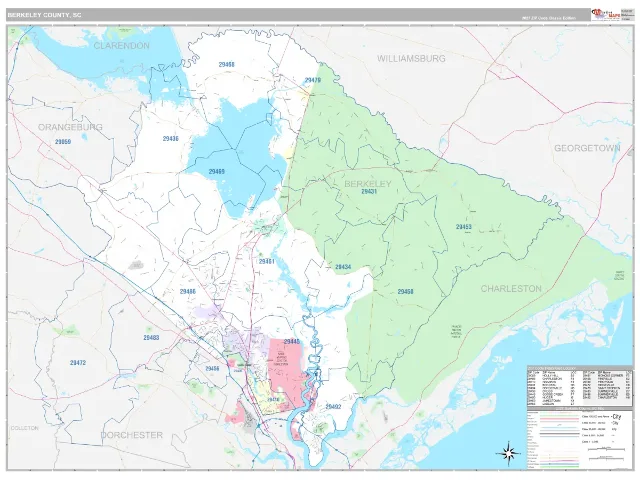Viewport: 640px width, 480px height.
Task: Click ZIP code label 29059
Action: click(63, 142)
